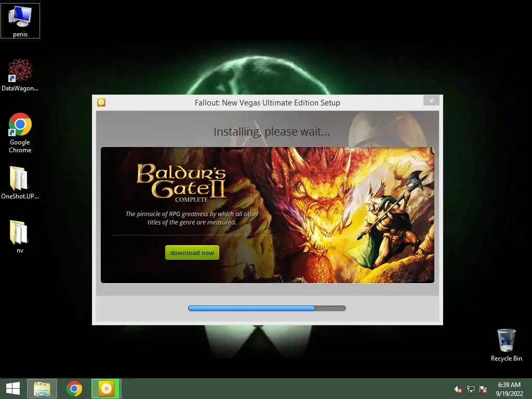Click the green download now button
Image resolution: width=532 pixels, height=399 pixels.
click(x=192, y=252)
